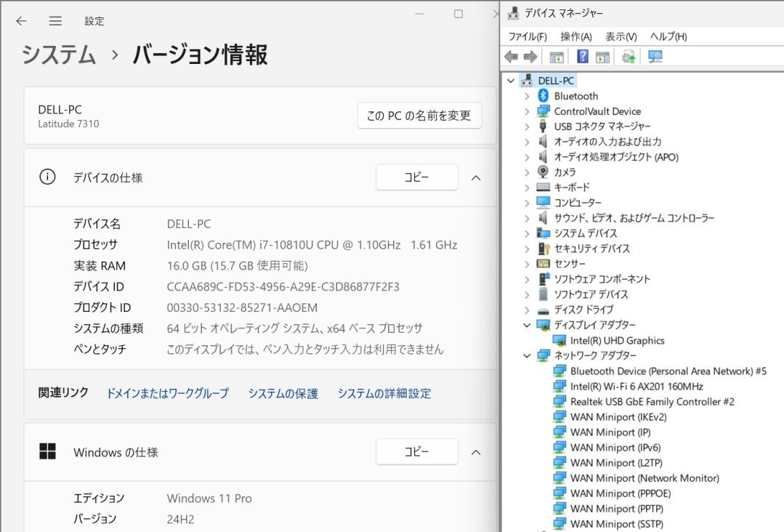Select オーディオ処理オブジェクト (APO) category

(x=616, y=157)
